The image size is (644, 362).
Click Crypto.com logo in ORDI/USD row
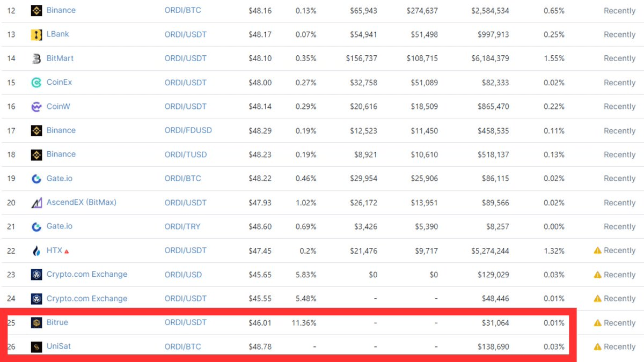coord(36,275)
